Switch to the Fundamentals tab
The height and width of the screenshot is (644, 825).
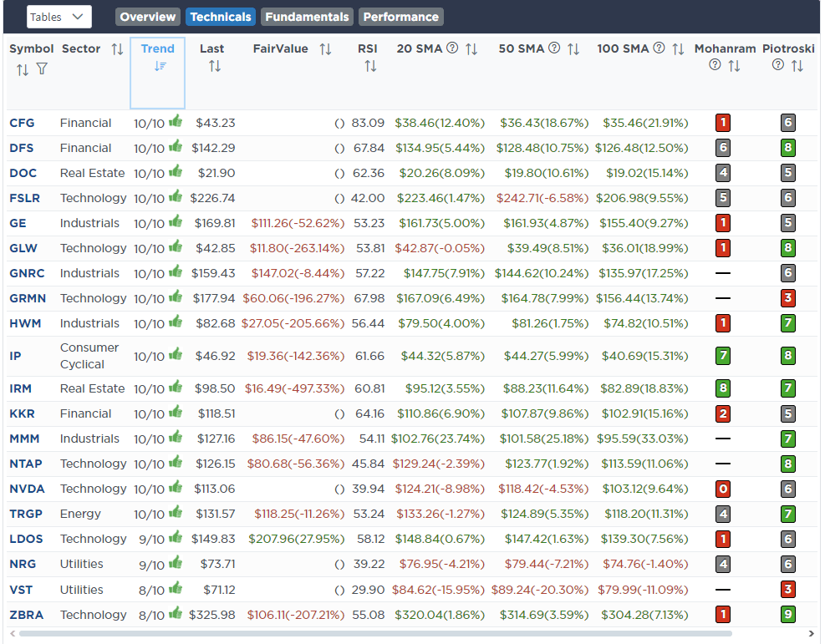[x=305, y=17]
